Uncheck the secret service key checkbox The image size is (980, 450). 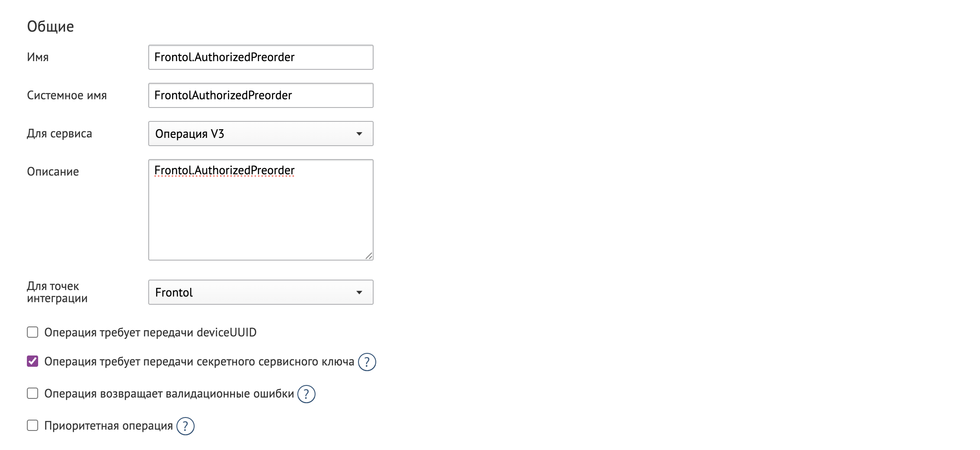(x=33, y=362)
